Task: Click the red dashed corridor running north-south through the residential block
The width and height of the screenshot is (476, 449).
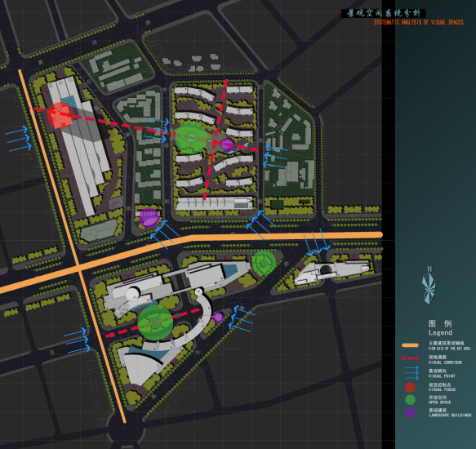Action: click(x=216, y=140)
